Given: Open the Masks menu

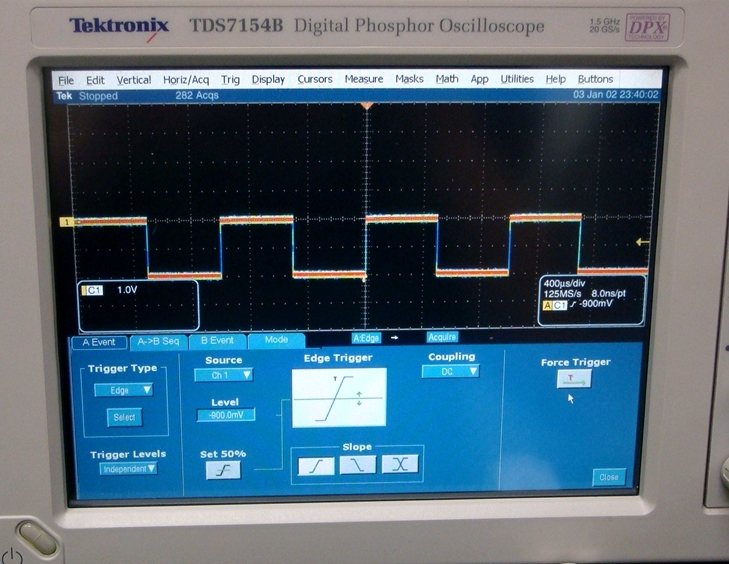Looking at the screenshot, I should pyautogui.click(x=409, y=79).
